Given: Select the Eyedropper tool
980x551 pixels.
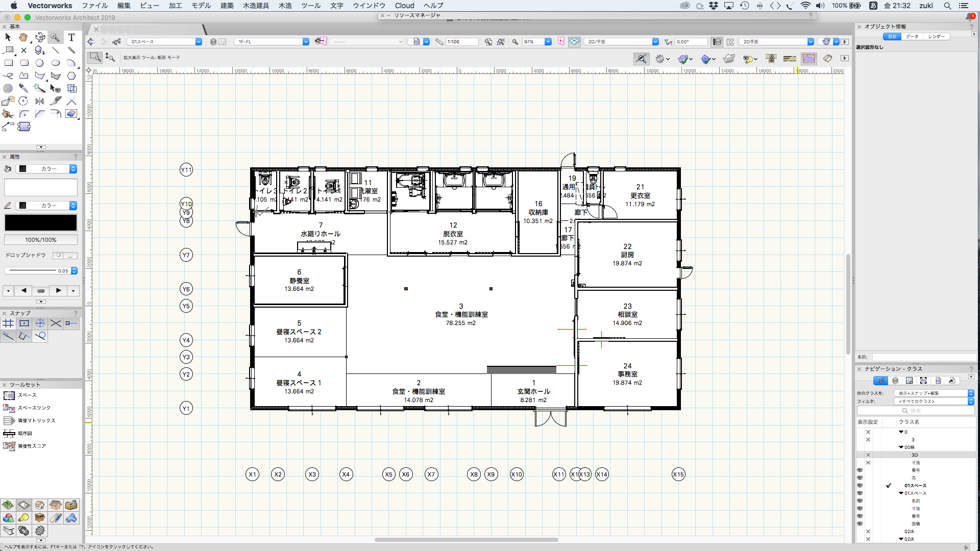Looking at the screenshot, I should [23, 88].
